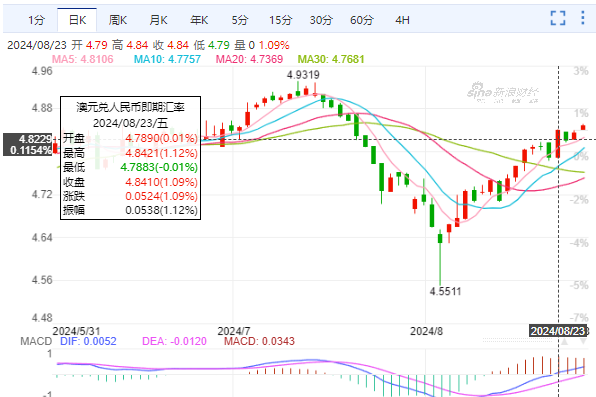This screenshot has height=397, width=596.
Task: Open the three-dot more options menu
Action: click(583, 18)
